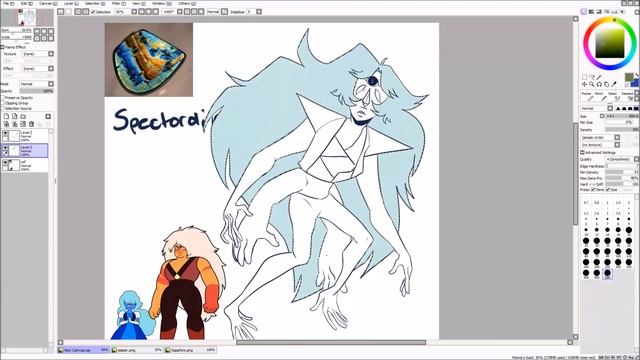Open the View menu

pos(138,3)
